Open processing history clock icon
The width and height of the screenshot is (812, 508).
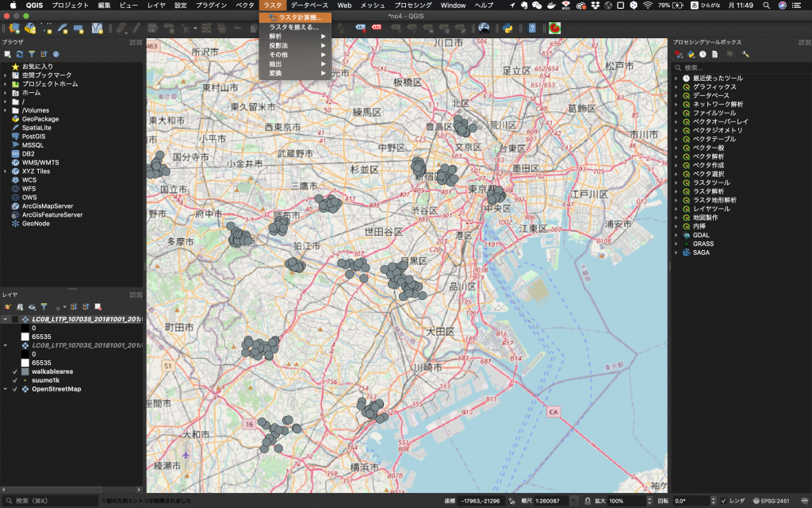coord(703,54)
